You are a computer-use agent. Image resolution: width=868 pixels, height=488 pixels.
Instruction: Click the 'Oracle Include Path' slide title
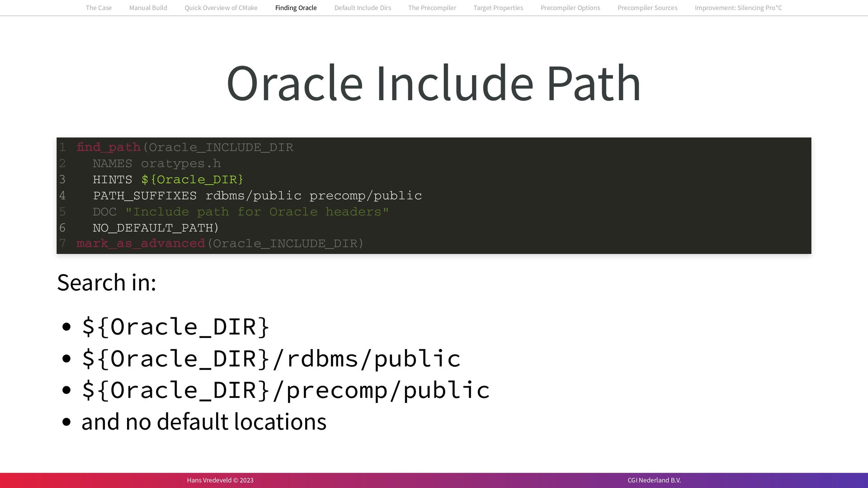click(x=434, y=83)
